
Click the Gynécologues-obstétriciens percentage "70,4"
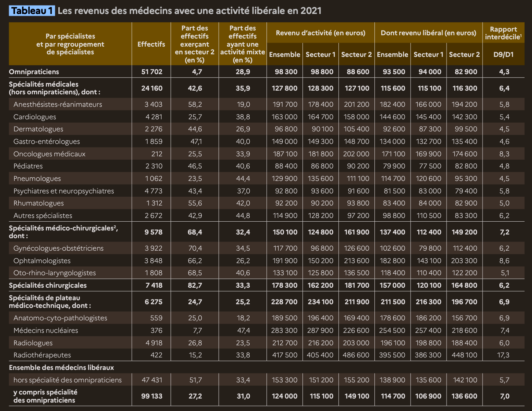coord(195,248)
